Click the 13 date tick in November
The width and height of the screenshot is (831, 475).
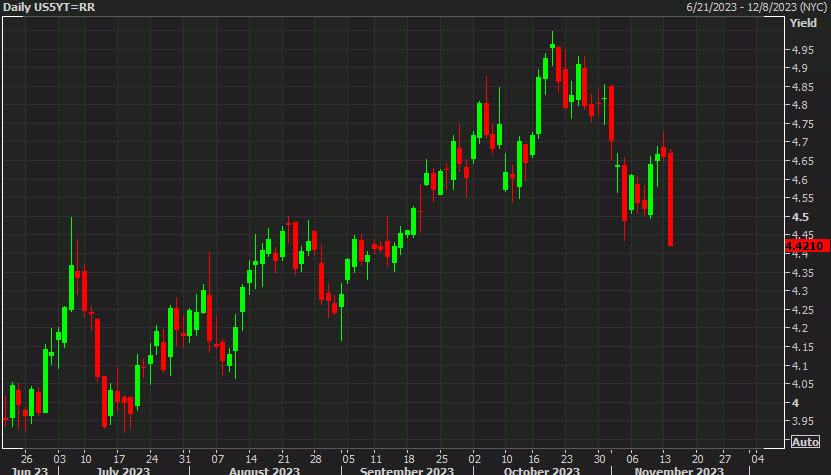click(x=665, y=459)
